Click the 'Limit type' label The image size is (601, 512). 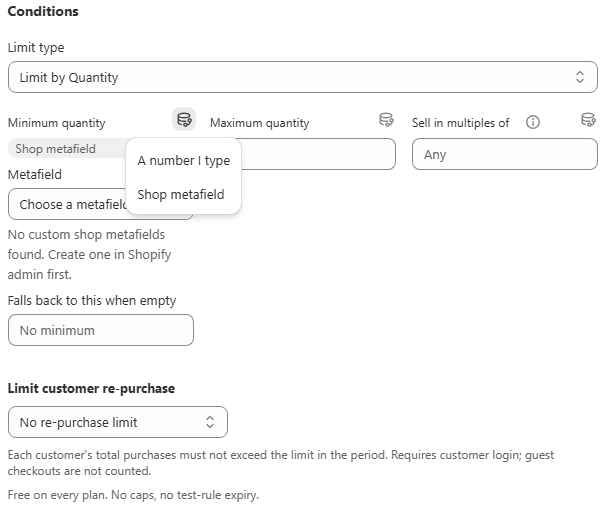[36, 48]
